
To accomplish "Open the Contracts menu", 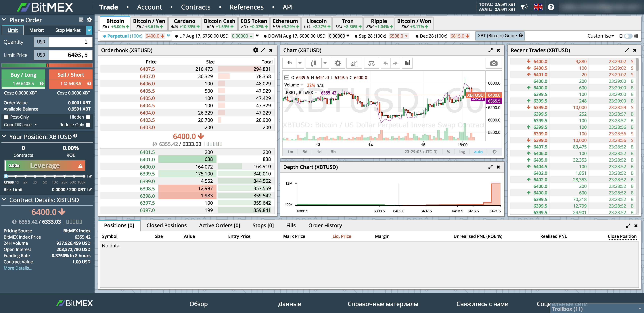I will coord(195,7).
